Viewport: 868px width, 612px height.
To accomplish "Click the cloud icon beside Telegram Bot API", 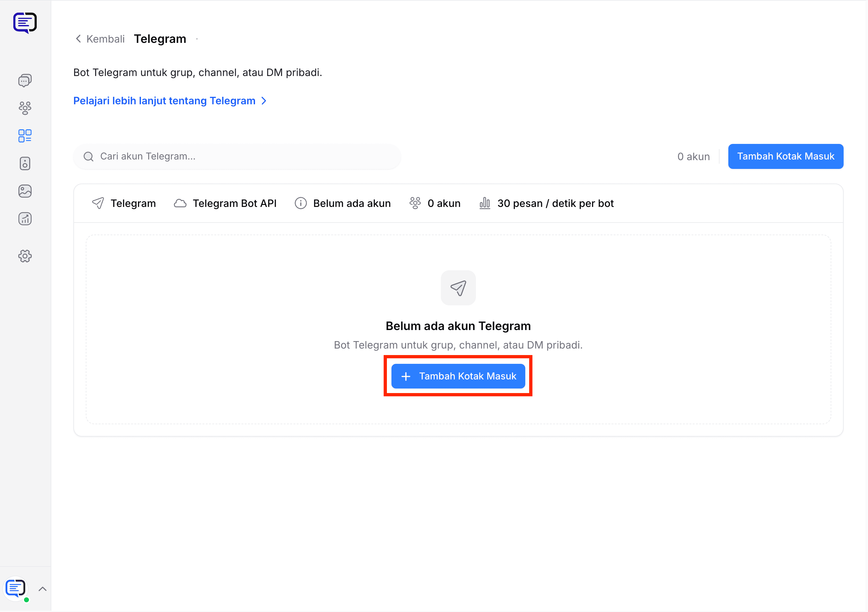I will pyautogui.click(x=180, y=203).
